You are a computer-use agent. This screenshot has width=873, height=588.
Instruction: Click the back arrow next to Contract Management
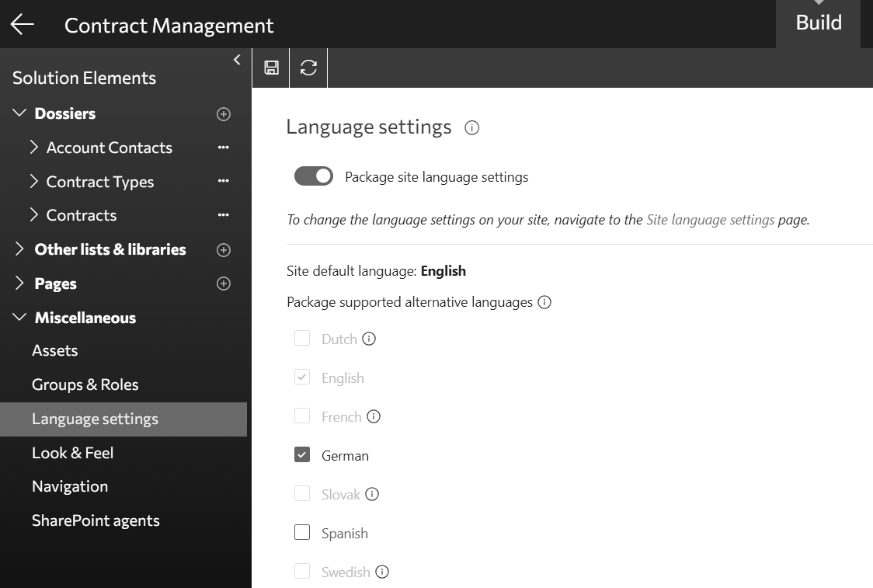click(23, 25)
